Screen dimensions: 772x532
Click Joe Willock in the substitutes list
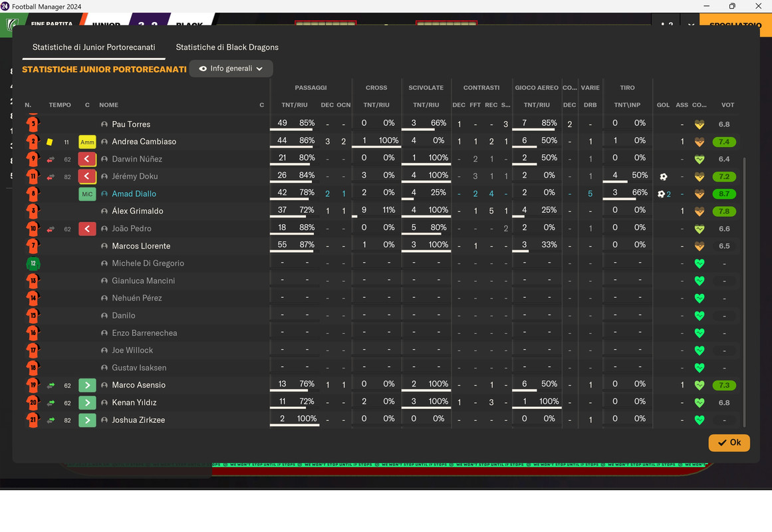tap(132, 350)
